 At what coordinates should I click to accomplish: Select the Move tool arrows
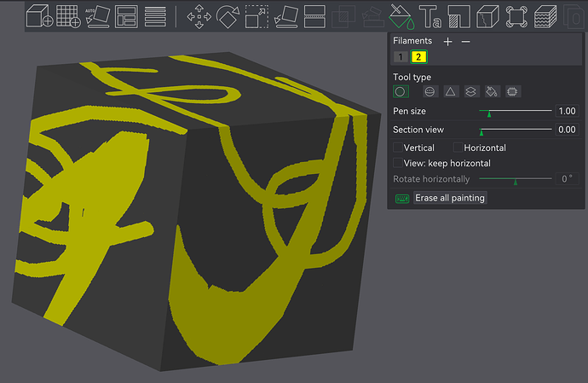click(199, 16)
